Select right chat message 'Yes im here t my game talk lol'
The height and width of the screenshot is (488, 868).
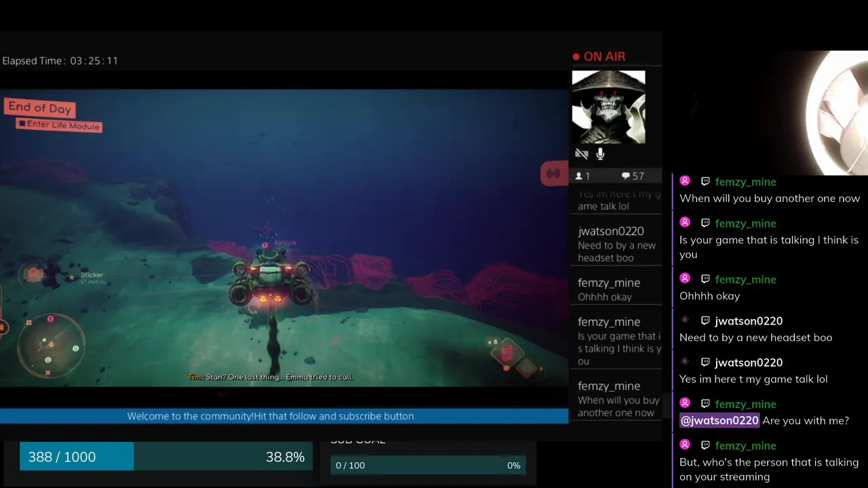pyautogui.click(x=753, y=379)
